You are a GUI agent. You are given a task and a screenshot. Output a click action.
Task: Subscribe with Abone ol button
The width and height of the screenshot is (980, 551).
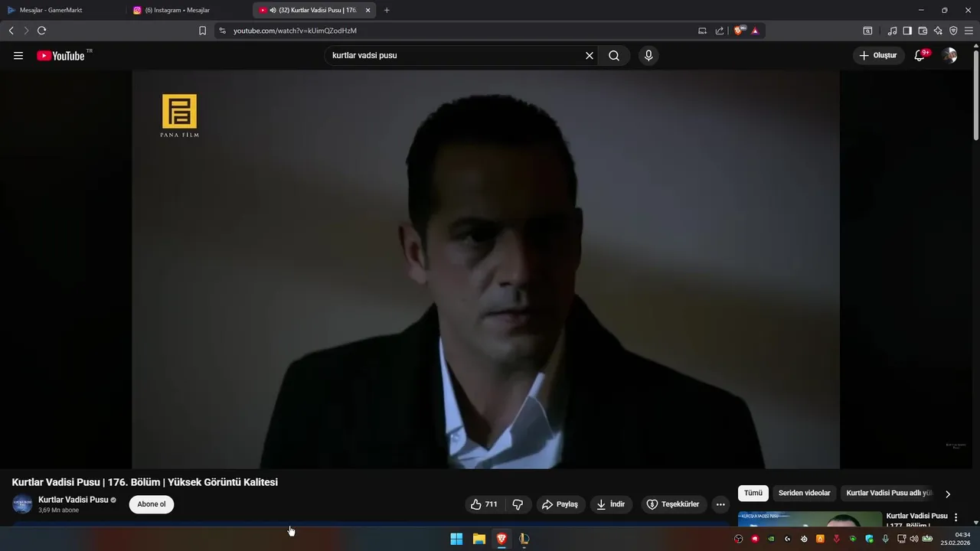152,504
